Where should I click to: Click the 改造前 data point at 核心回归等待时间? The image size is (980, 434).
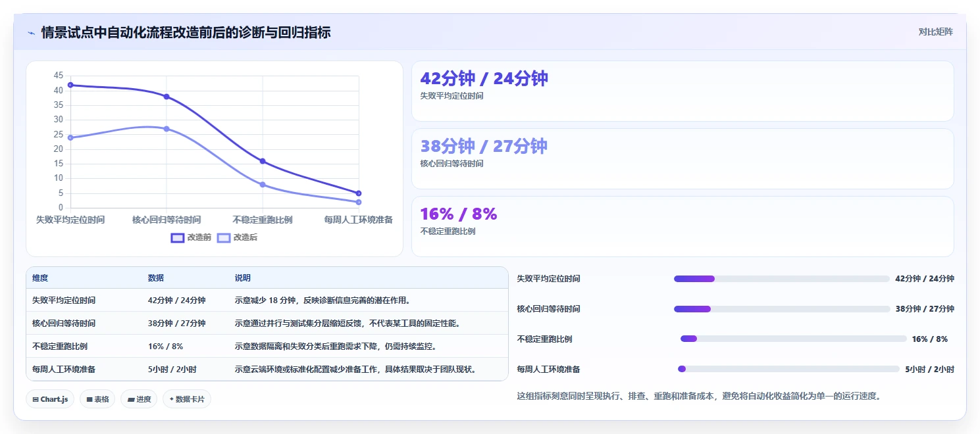pyautogui.click(x=167, y=97)
